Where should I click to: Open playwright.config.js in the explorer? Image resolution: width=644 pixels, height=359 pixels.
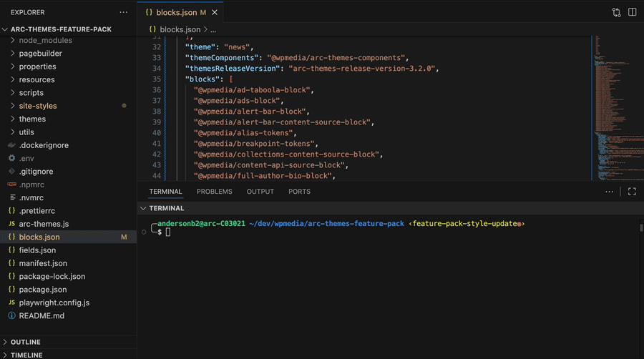[54, 303]
